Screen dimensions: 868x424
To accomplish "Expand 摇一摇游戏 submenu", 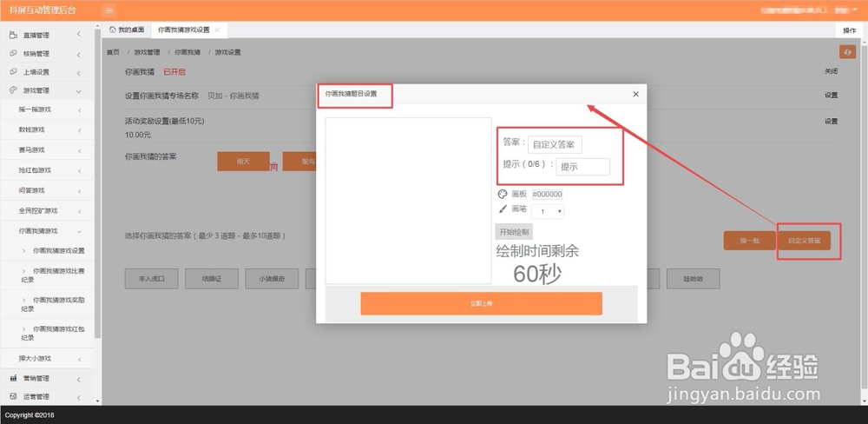I will click(79, 110).
